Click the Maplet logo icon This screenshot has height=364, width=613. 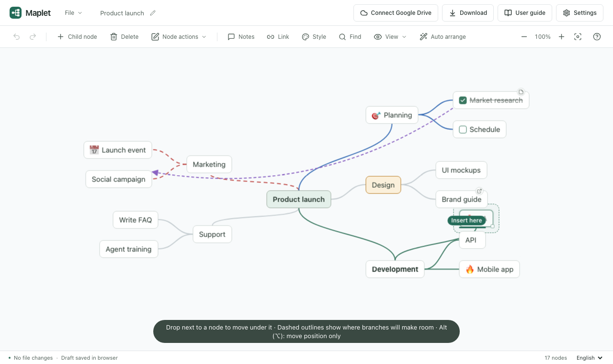[x=15, y=13]
